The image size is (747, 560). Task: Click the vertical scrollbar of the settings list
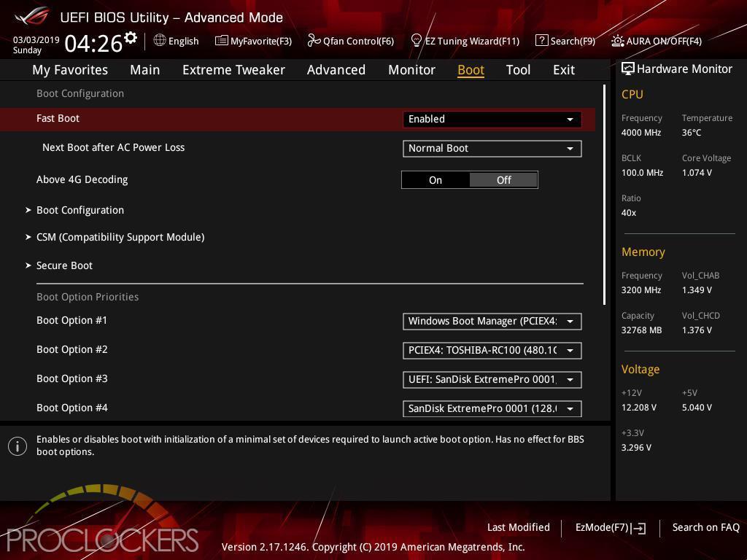tap(604, 195)
